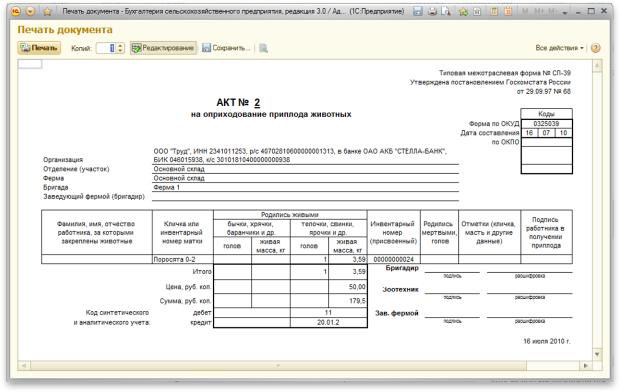This screenshot has height=392, width=620.
Task: Select the credit account '20.01.2' cell
Action: click(x=328, y=322)
